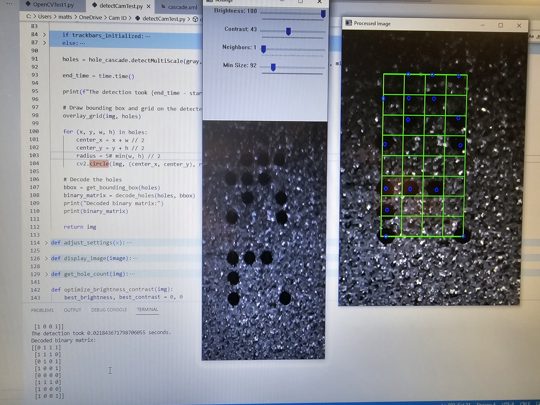Open the OUTPUT panel tab
The height and width of the screenshot is (405, 540).
[72, 310]
